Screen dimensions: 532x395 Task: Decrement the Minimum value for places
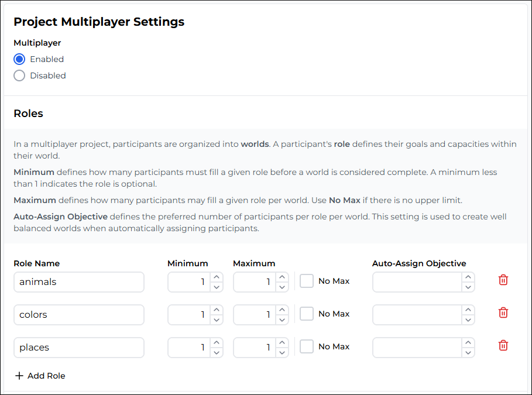click(x=216, y=352)
